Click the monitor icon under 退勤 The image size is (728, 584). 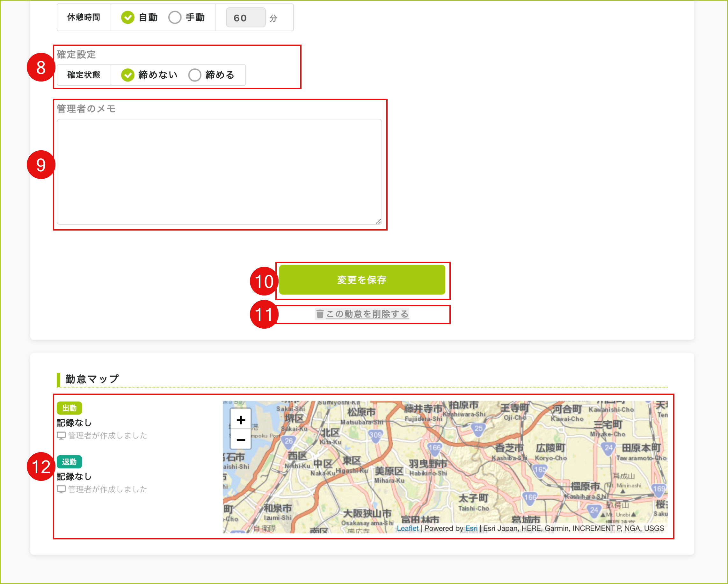coord(61,489)
